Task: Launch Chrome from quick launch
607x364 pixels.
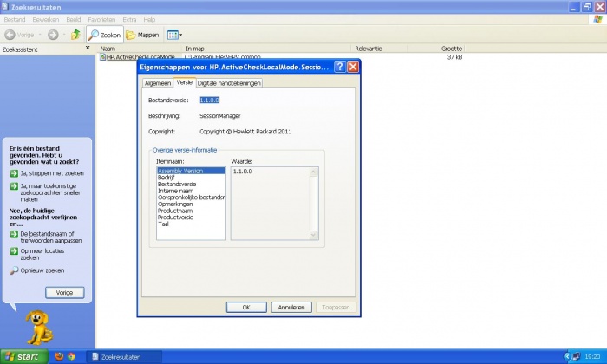Action: pos(71,357)
